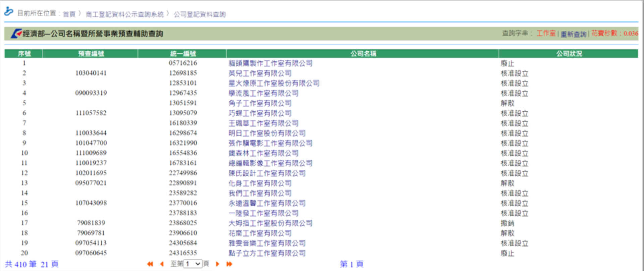Viewport: 644px width, 271px height.
Task: Select pre-check number 103040141 cell
Action: click(x=91, y=73)
